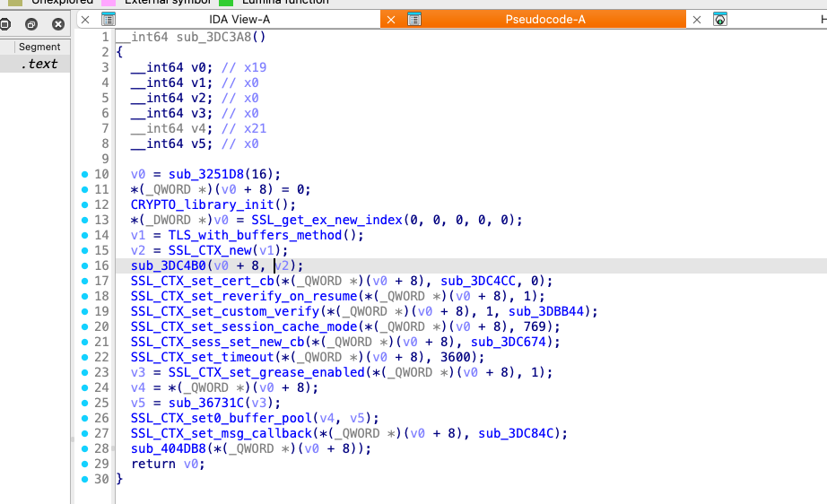The height and width of the screenshot is (504, 827).
Task: Select the Pseudocode-A tab
Action: tap(544, 20)
